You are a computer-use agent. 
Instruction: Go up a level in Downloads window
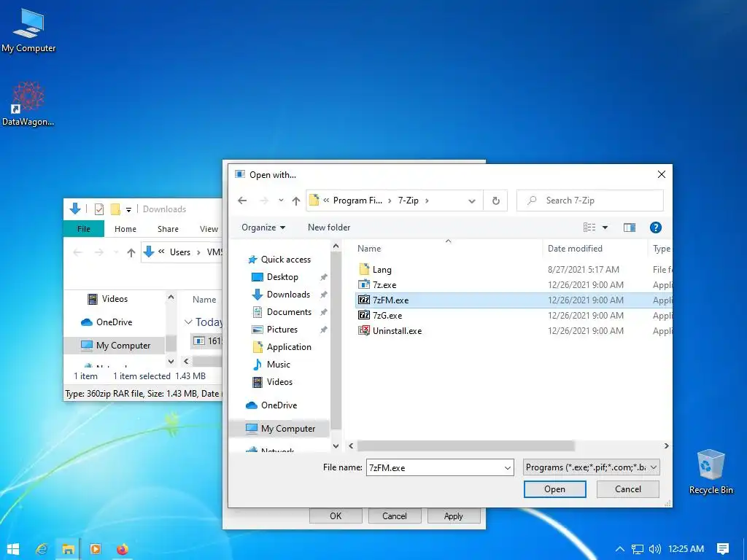pos(131,252)
